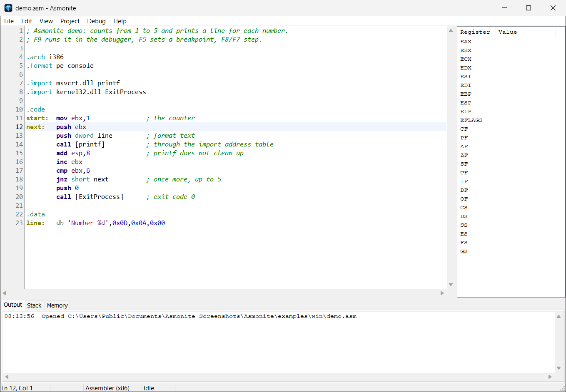Open the Help menu

120,21
